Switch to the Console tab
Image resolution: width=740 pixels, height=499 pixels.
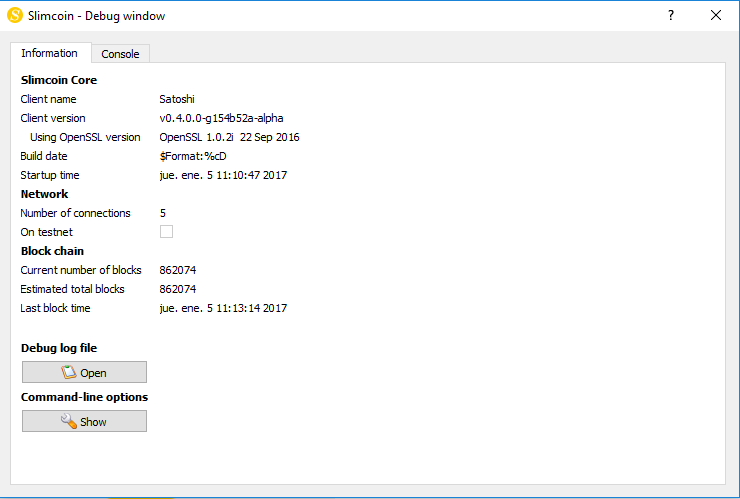pos(120,54)
